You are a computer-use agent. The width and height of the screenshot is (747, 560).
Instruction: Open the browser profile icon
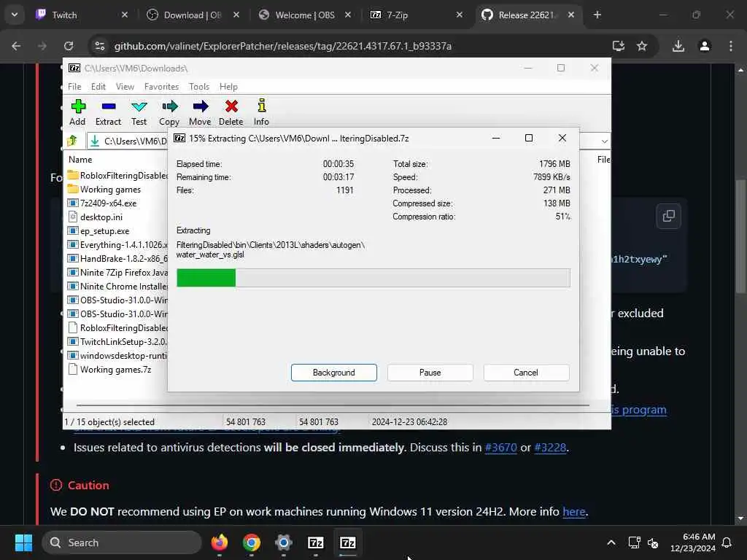coord(704,46)
